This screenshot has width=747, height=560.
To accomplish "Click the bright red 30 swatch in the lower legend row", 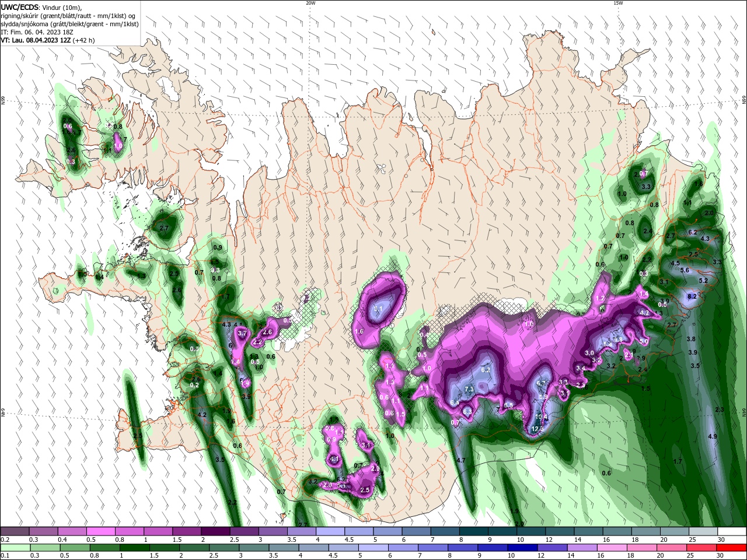I will tap(732, 548).
